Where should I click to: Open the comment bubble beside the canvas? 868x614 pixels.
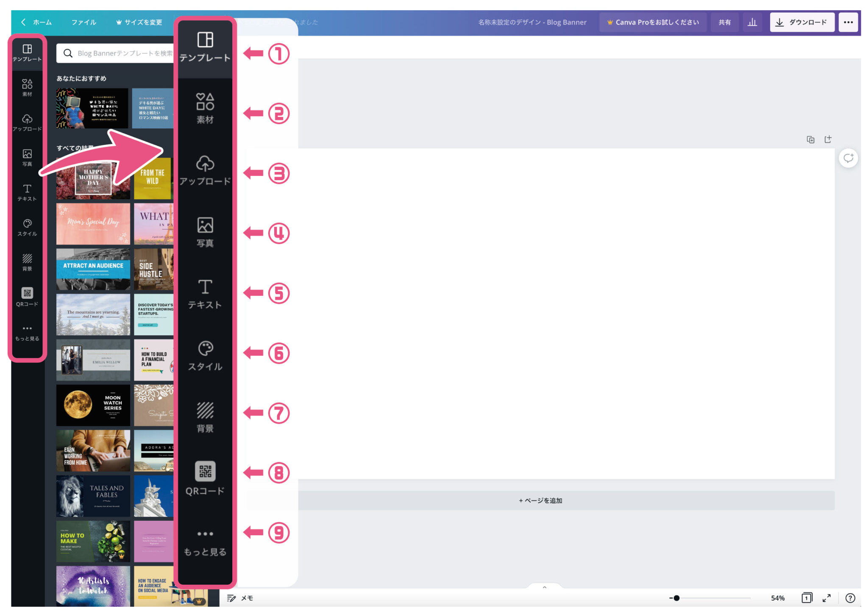click(x=849, y=158)
